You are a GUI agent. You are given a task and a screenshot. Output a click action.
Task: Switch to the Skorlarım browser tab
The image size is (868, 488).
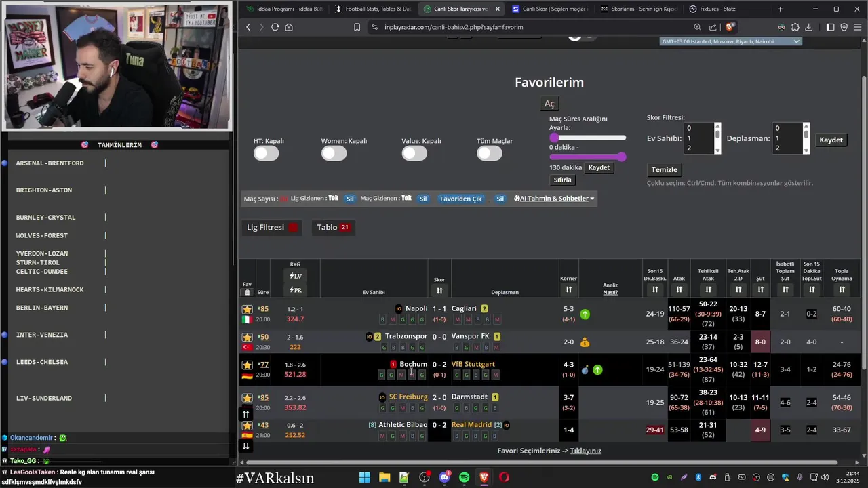[x=638, y=9]
